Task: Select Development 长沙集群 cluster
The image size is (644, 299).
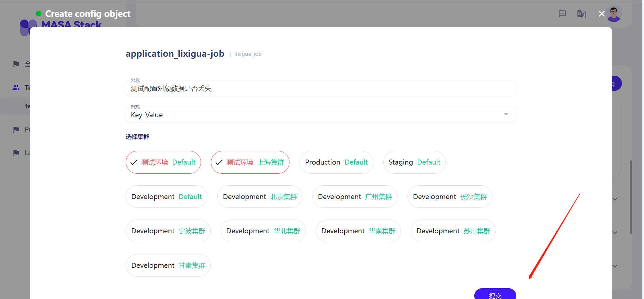Action: [x=450, y=197]
